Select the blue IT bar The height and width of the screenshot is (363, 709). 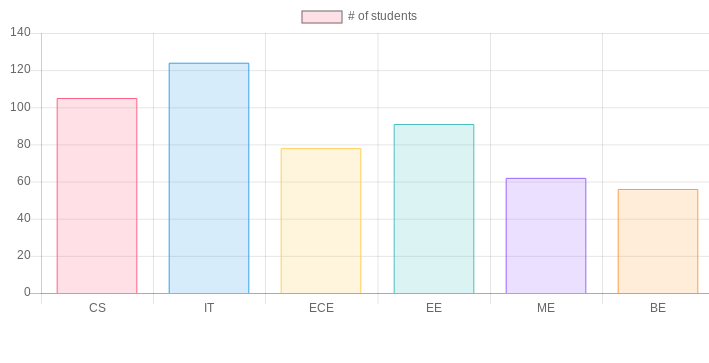tap(209, 178)
